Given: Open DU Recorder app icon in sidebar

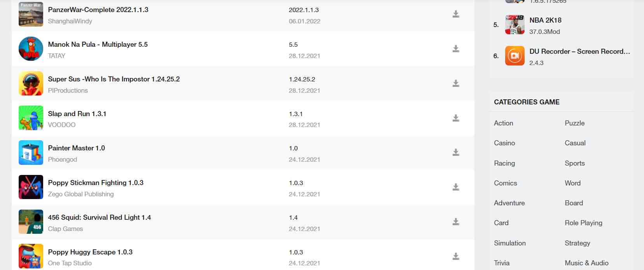Looking at the screenshot, I should (x=515, y=56).
